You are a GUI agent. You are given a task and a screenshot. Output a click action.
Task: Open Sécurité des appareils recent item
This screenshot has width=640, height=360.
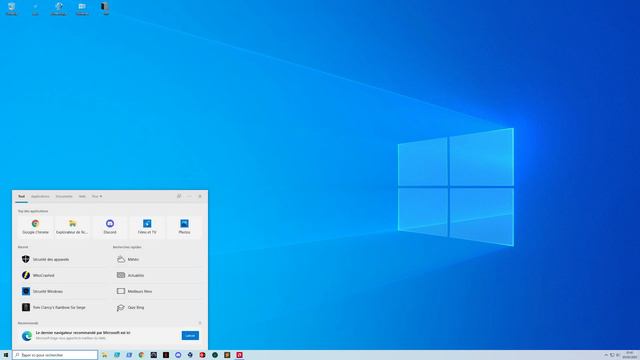(63, 259)
